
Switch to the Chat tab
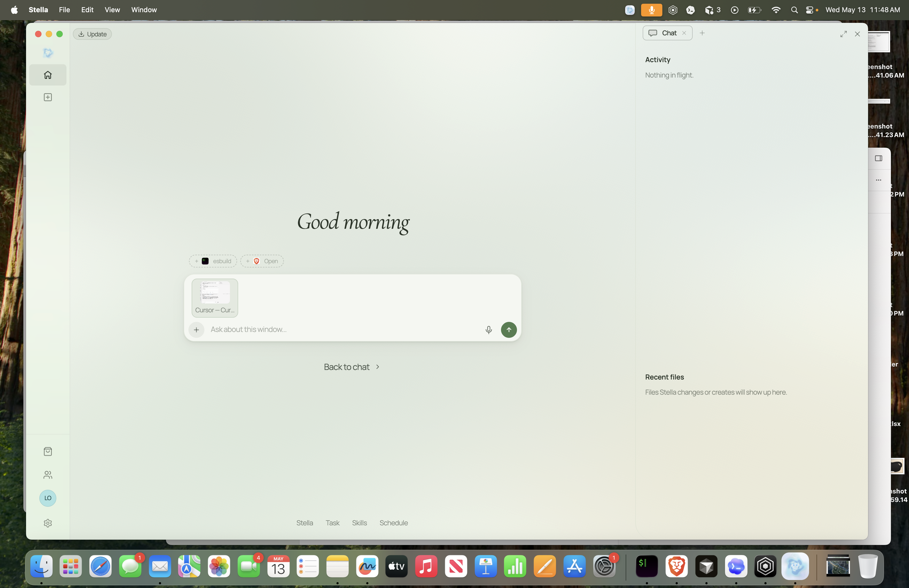667,33
